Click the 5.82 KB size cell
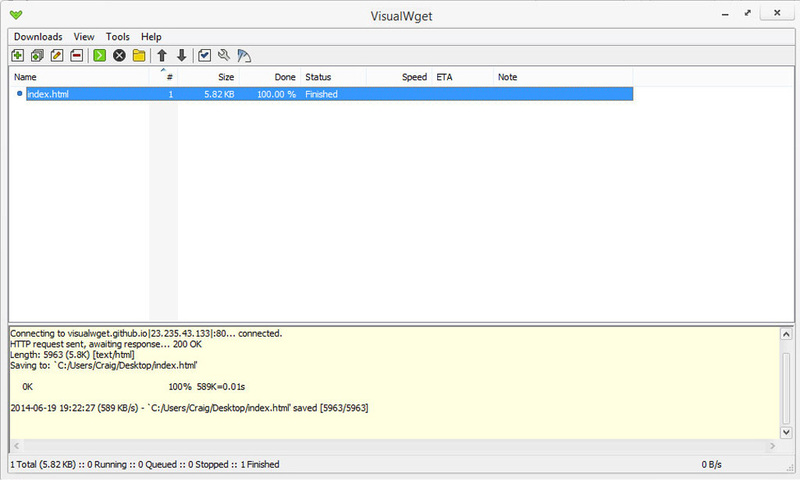The height and width of the screenshot is (480, 800). tap(219, 94)
